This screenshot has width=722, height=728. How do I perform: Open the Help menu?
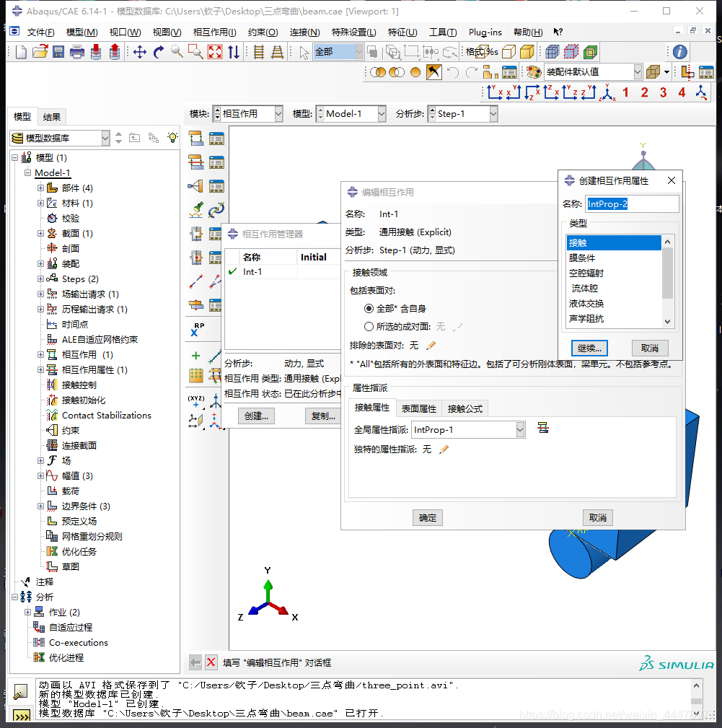coord(528,32)
